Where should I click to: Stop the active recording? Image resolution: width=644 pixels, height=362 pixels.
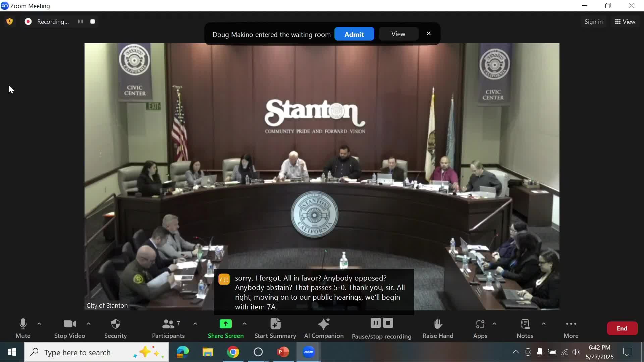click(388, 323)
